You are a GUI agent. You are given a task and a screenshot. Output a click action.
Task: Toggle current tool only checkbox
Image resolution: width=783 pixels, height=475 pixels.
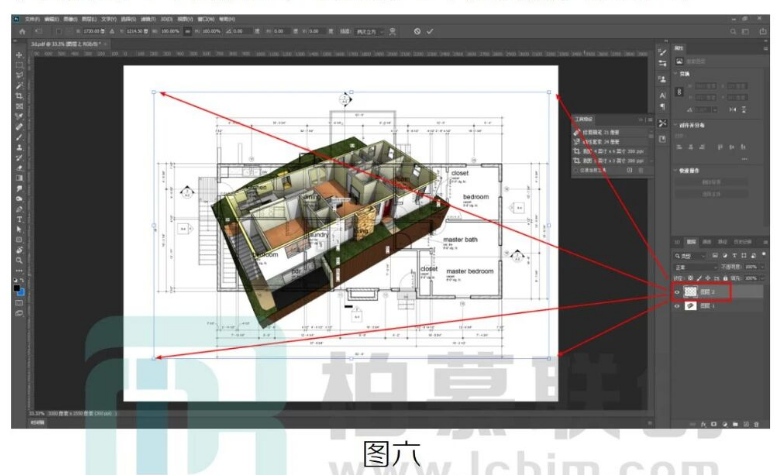point(576,170)
